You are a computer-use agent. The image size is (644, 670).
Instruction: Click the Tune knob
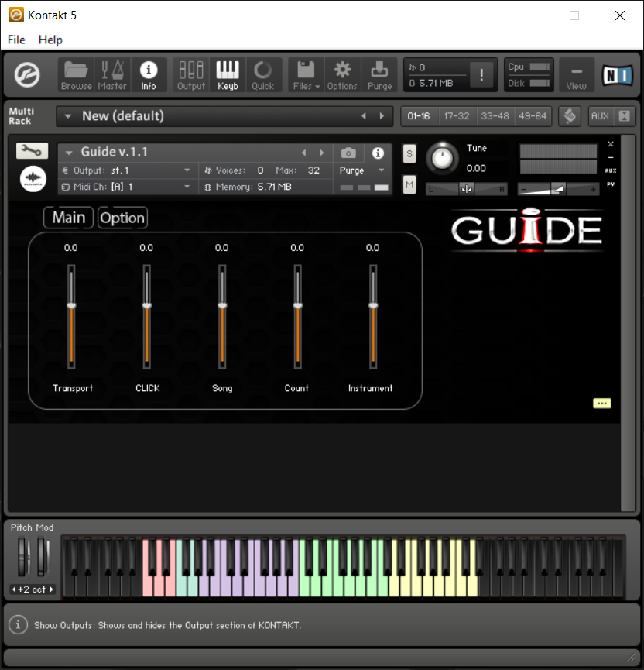coord(443,158)
